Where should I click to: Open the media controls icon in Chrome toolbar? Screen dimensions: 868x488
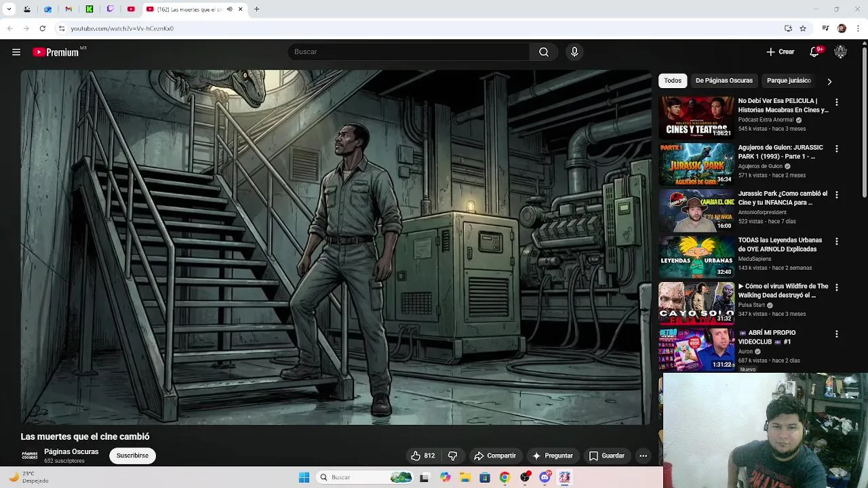click(825, 28)
